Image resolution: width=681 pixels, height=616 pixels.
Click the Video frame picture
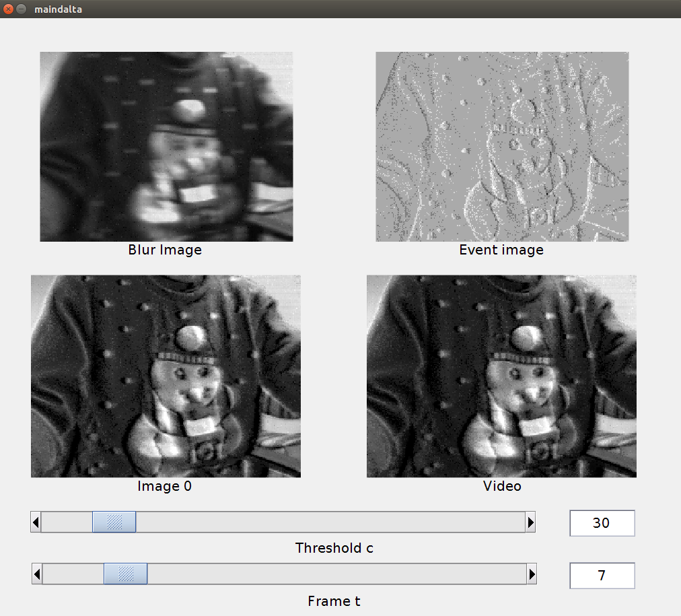[501, 376]
